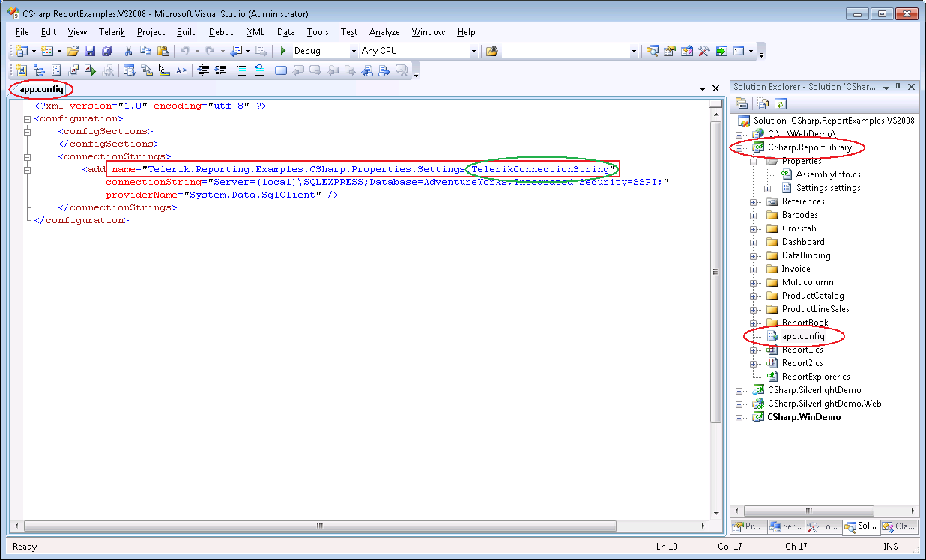Open the Any CPU platform dropdown
The height and width of the screenshot is (560, 926).
[473, 51]
